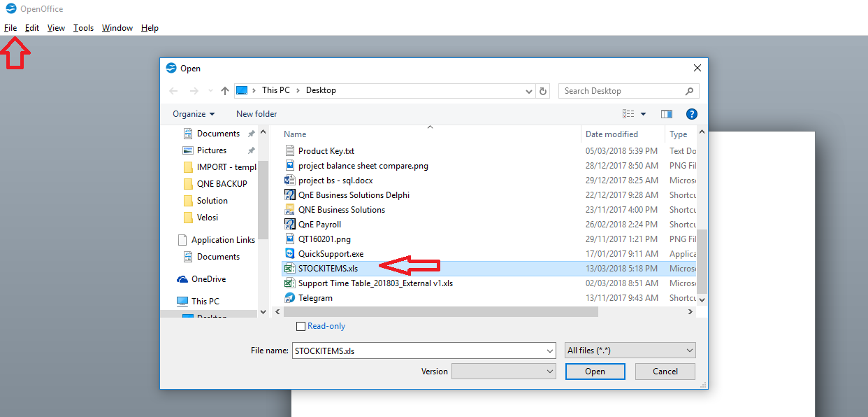Open the view options dropdown arrow
868x417 pixels.
tap(644, 114)
